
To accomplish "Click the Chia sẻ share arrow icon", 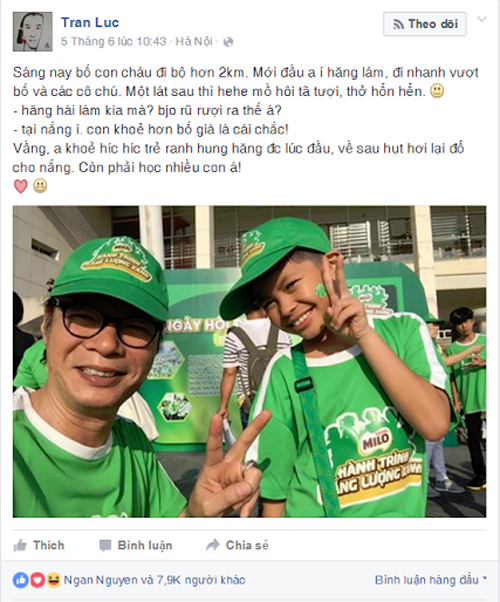I will pos(212,545).
